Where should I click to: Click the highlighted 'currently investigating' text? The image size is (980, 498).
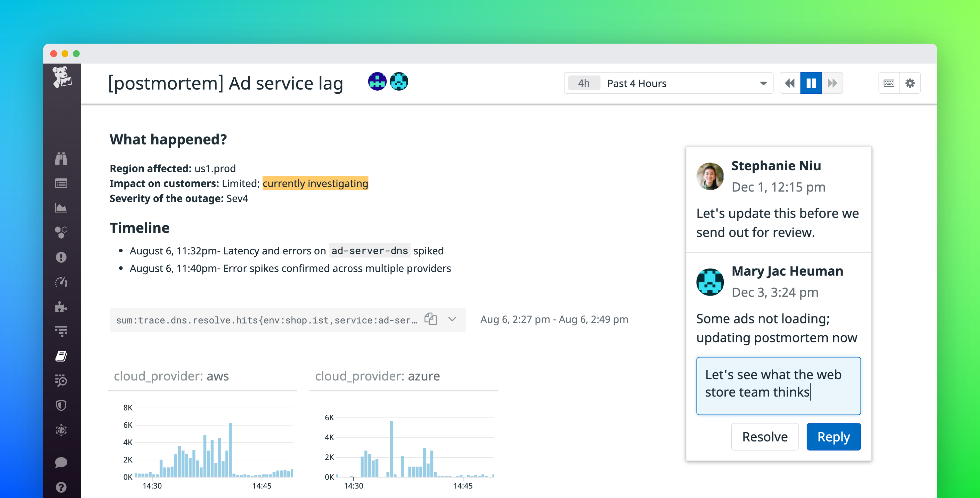[315, 183]
